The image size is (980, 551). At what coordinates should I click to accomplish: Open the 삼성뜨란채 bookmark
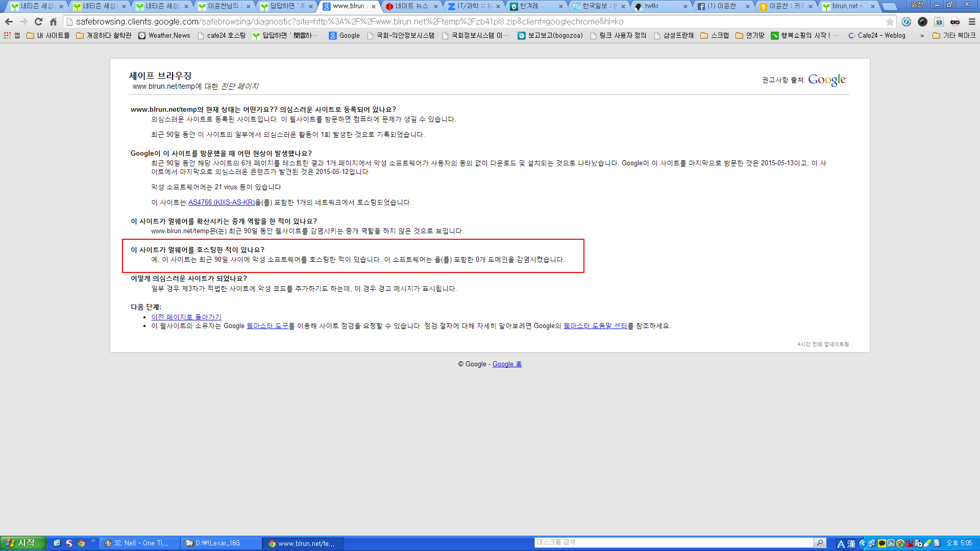[673, 35]
